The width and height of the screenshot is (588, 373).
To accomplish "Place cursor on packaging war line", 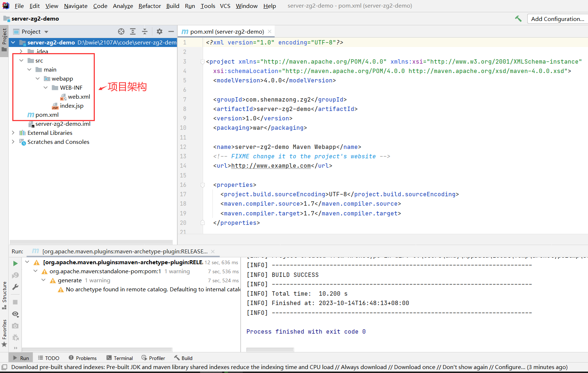I will [260, 128].
